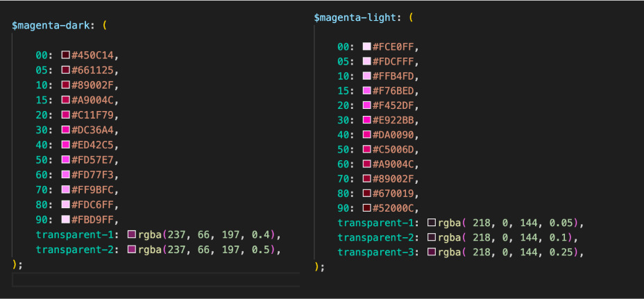
Task: Click the swatch next to #FCE0FF
Action: tap(367, 46)
